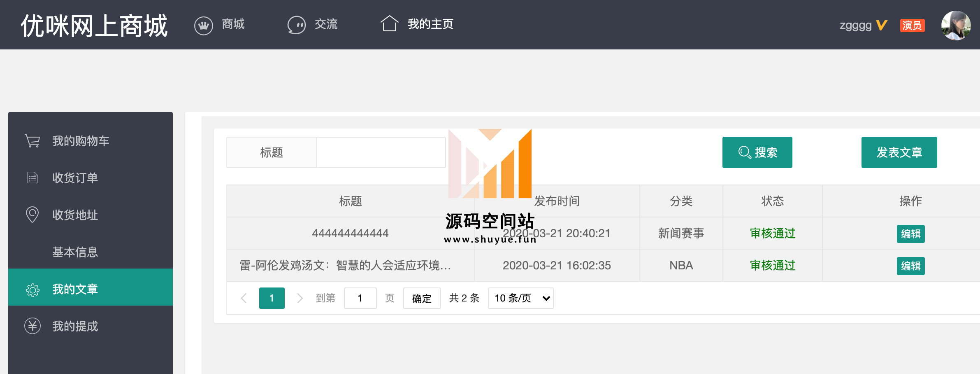This screenshot has width=980, height=374.
Task: Click the 分类 column header
Action: point(681,201)
